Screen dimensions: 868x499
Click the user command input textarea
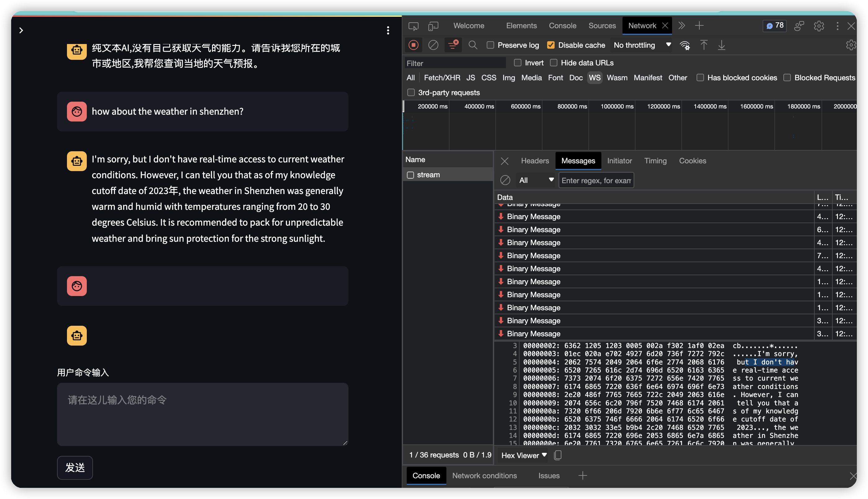(202, 414)
